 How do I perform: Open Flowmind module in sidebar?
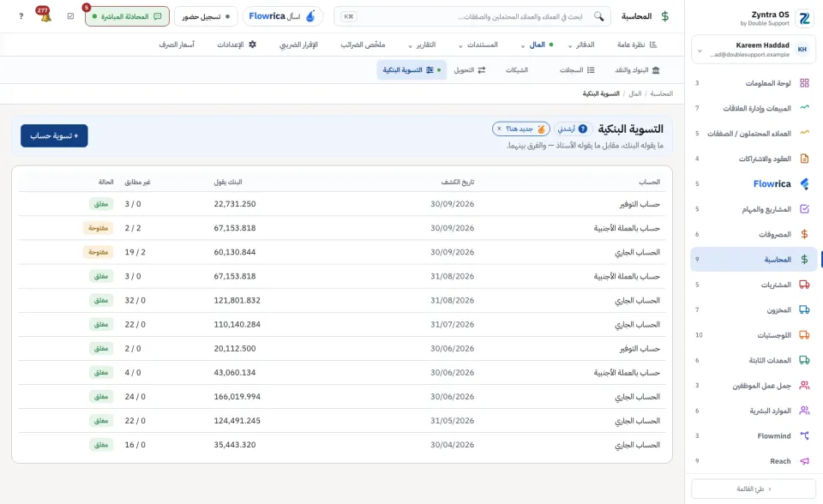pos(754,435)
